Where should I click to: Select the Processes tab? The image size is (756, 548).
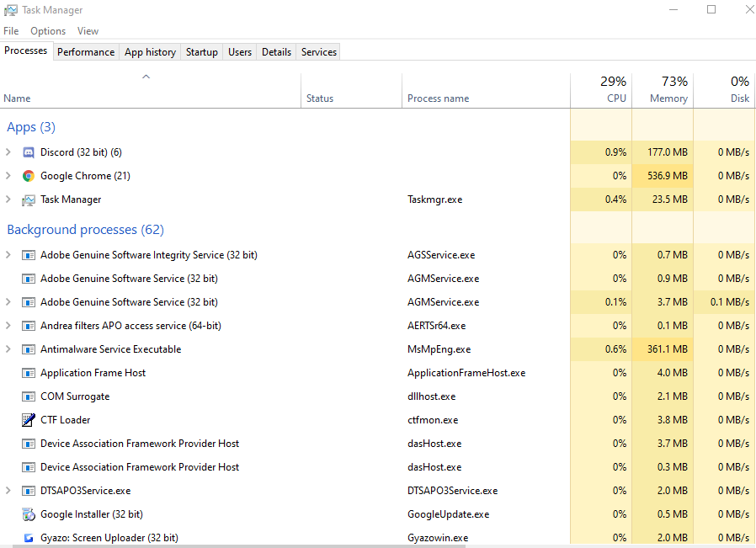coord(25,51)
